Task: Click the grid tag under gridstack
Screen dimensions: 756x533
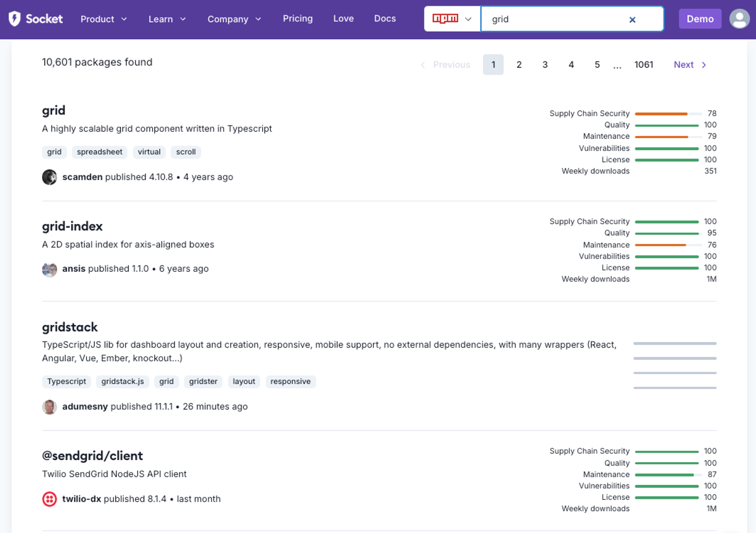Action: (166, 382)
